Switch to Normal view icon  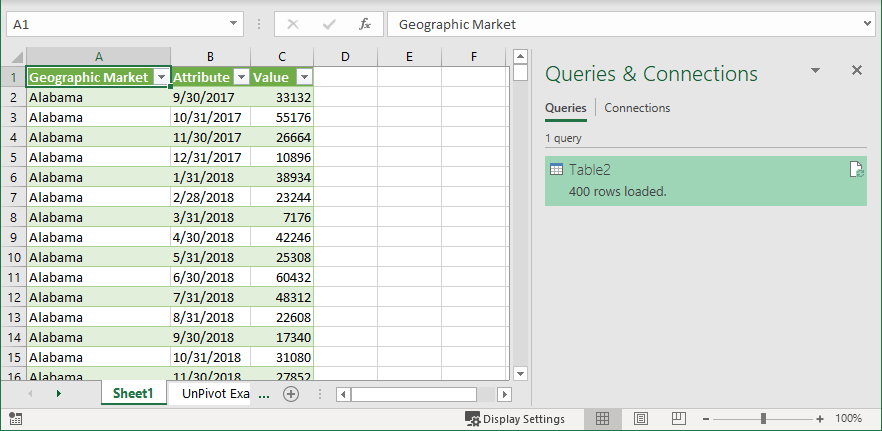pyautogui.click(x=602, y=419)
